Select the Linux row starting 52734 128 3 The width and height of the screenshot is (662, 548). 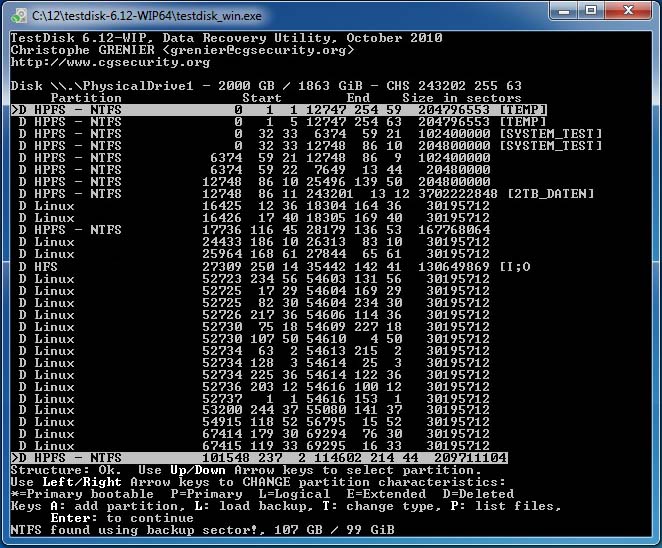(254, 363)
